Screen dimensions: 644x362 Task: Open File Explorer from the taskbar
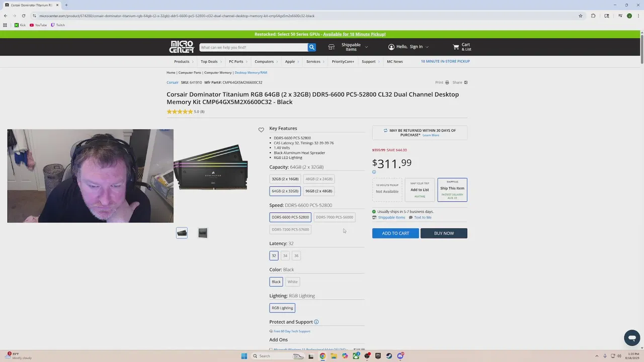coord(334,356)
